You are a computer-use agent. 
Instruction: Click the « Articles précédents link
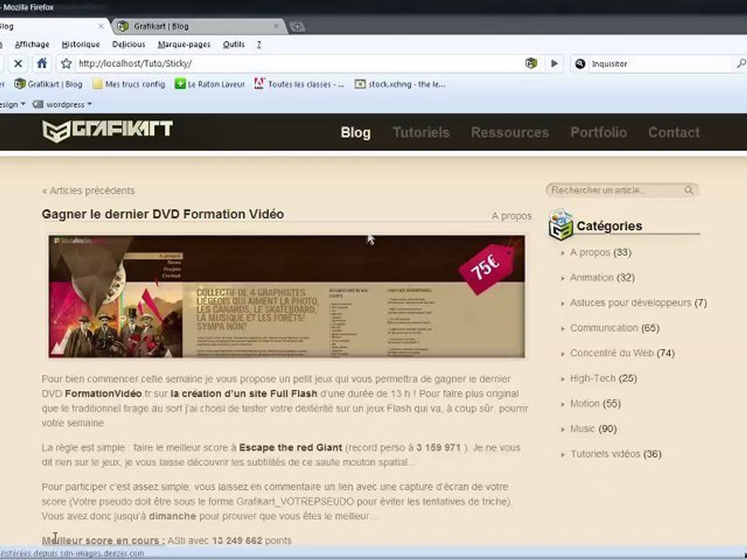[88, 191]
